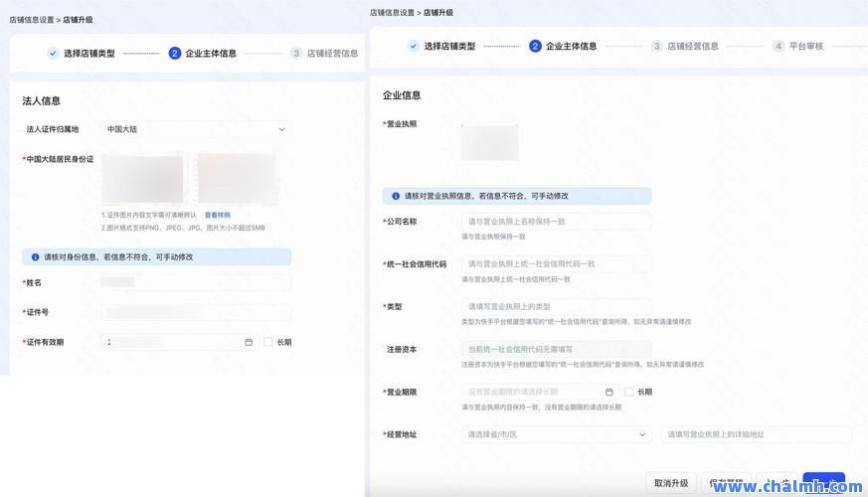Click the 企业信息 section heading
The width and height of the screenshot is (868, 497).
pos(402,95)
